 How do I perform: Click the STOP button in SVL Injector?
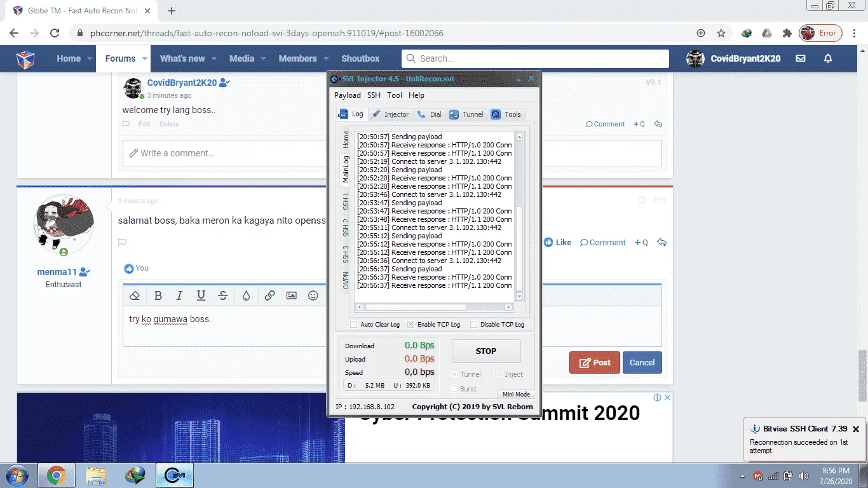486,351
